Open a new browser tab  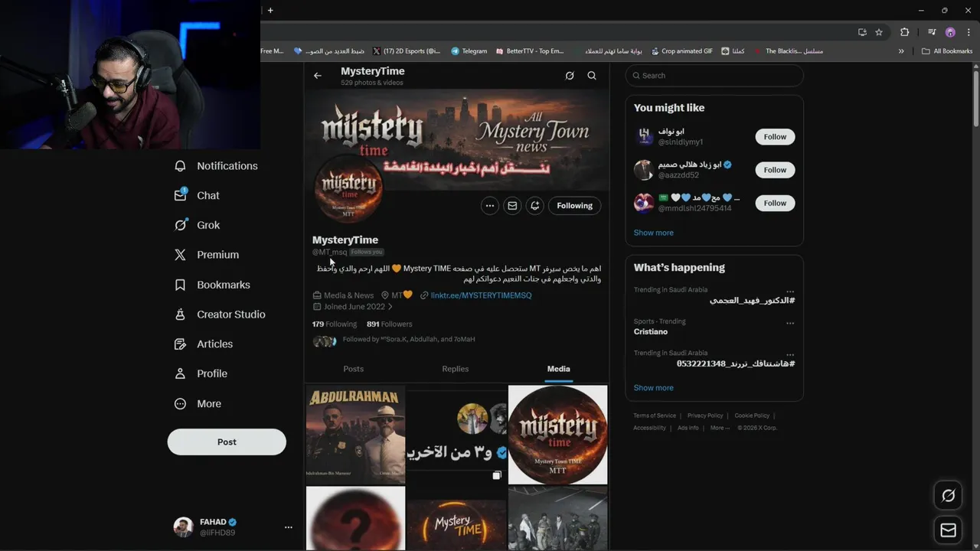click(270, 11)
